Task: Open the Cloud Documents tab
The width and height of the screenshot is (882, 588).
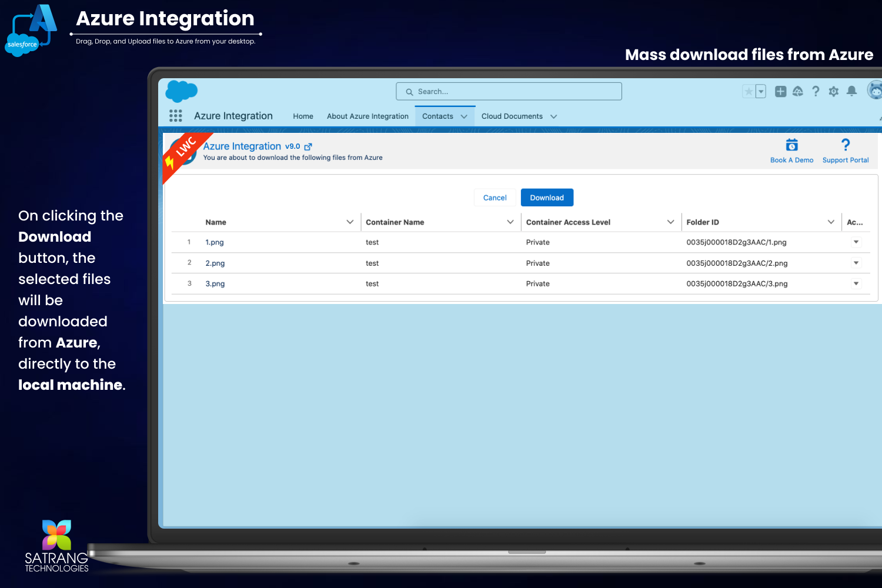Action: click(x=512, y=116)
